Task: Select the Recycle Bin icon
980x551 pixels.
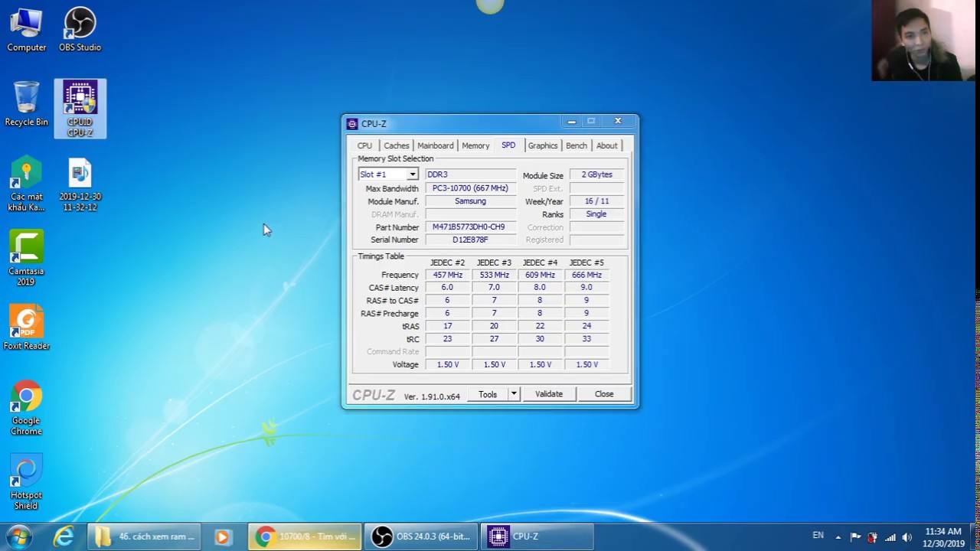Action: [26, 104]
